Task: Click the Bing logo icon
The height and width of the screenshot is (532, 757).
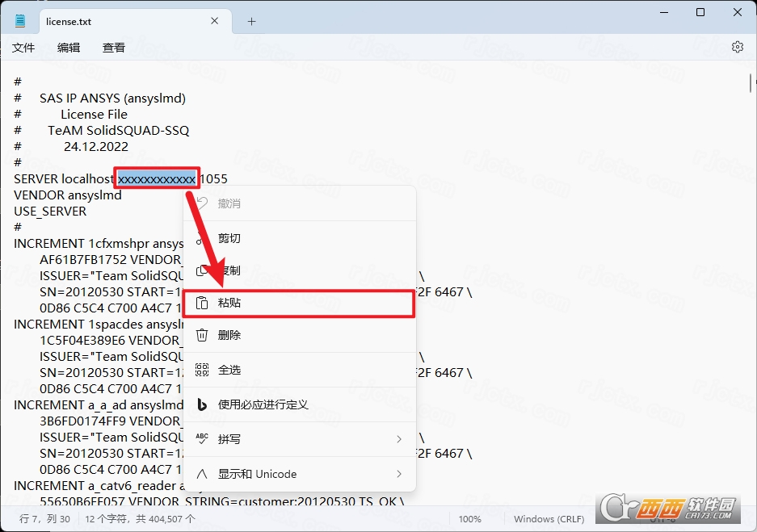Action: pyautogui.click(x=202, y=404)
